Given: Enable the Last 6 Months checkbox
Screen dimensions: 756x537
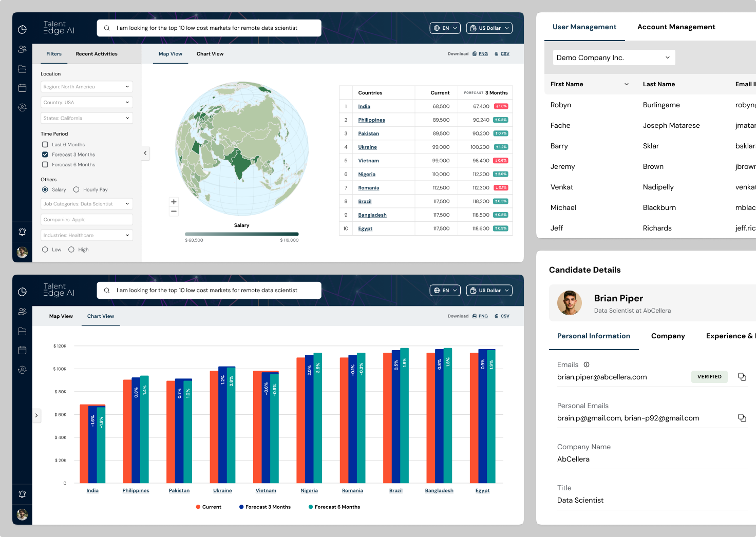Looking at the screenshot, I should [x=45, y=145].
